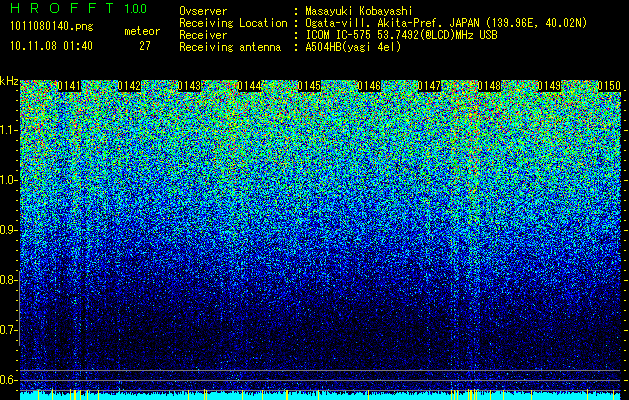Click the Ovserver field label
The height and width of the screenshot is (400, 629).
(203, 11)
